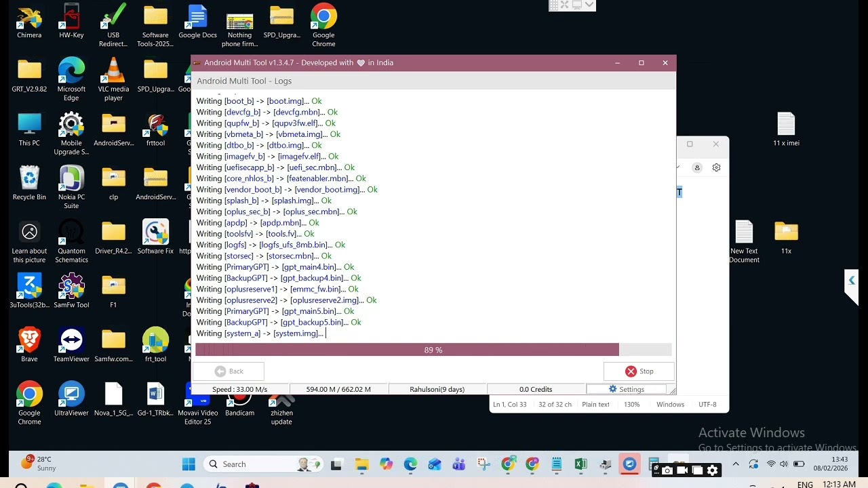
Task: Open the 11 x imei text file
Action: click(786, 129)
